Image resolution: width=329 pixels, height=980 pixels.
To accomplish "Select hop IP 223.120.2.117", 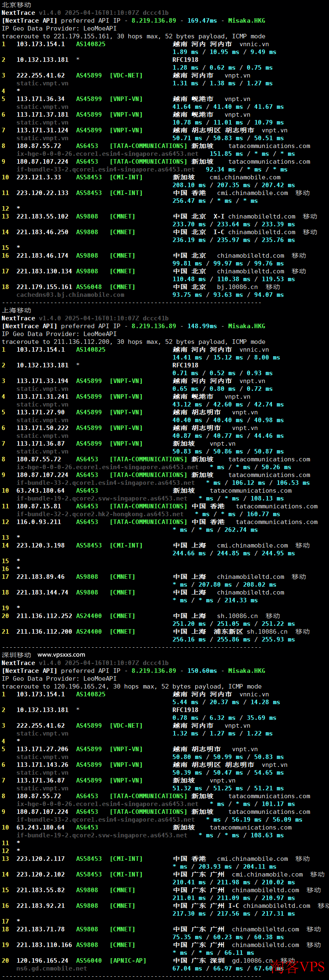I will (x=40, y=859).
